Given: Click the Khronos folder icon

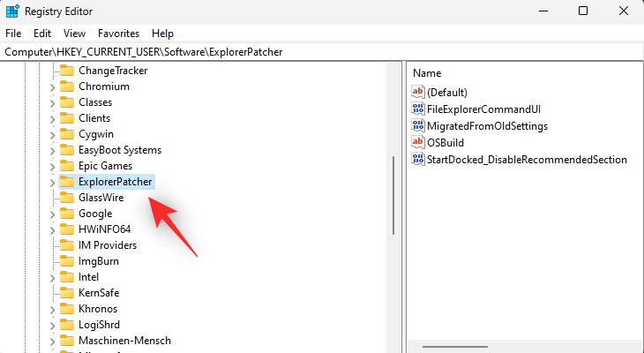Looking at the screenshot, I should [66, 309].
